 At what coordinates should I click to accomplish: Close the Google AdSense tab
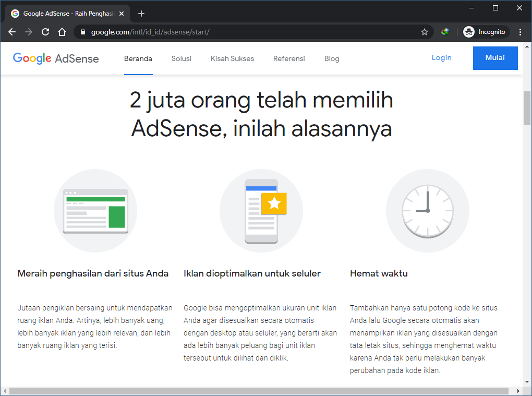[122, 14]
